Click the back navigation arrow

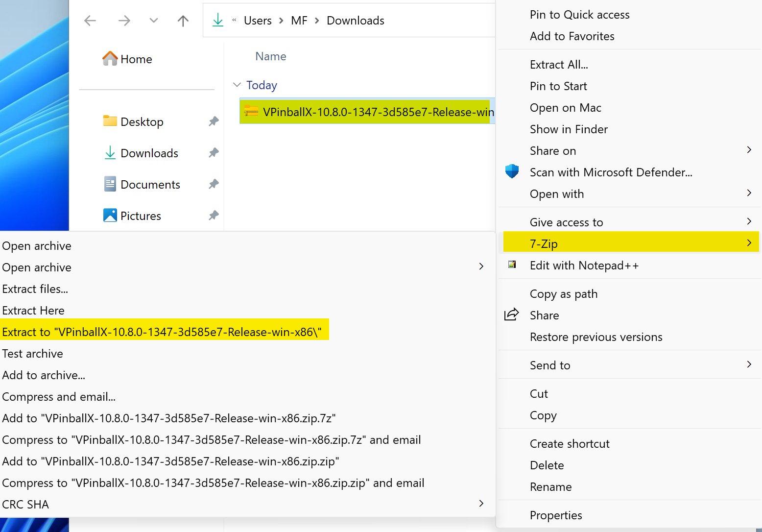(90, 20)
